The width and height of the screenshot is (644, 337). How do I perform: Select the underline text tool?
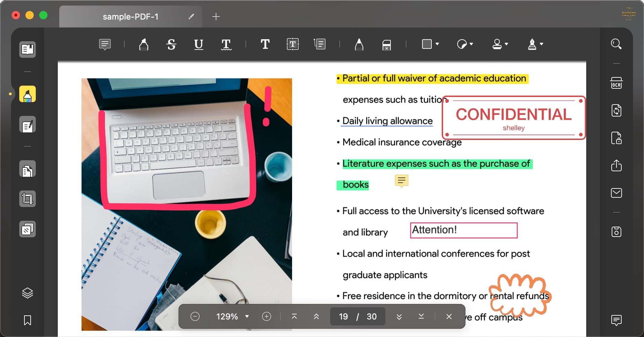(x=198, y=44)
